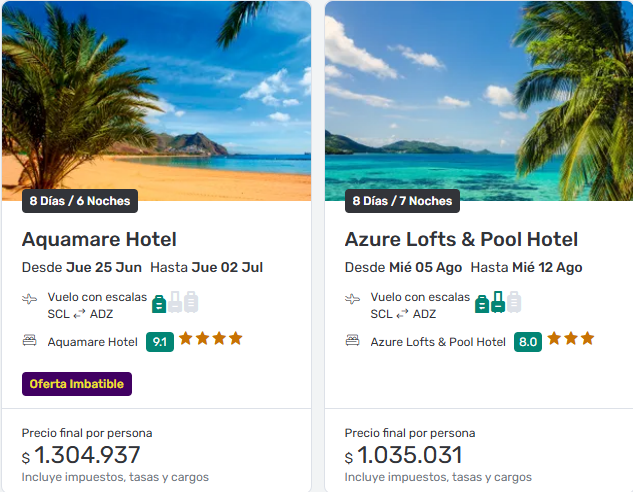The image size is (633, 492).
Task: Click the bed icon beside Aquamare Hotel
Action: coord(30,341)
